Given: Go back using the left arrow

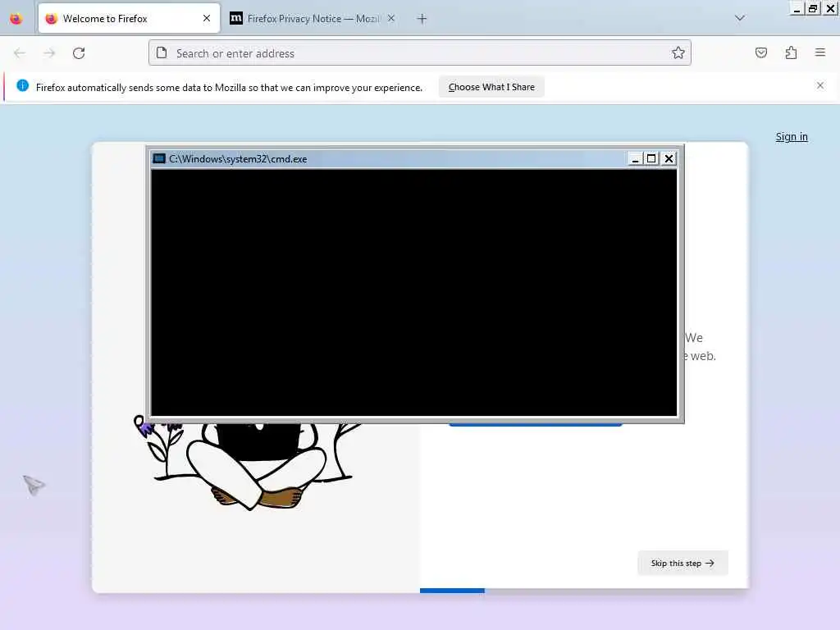Looking at the screenshot, I should (x=20, y=53).
